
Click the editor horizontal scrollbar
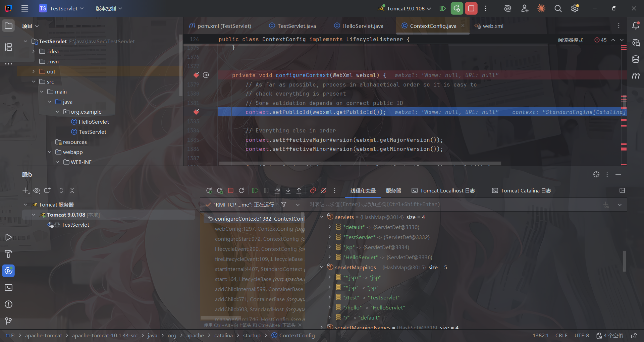(x=360, y=164)
